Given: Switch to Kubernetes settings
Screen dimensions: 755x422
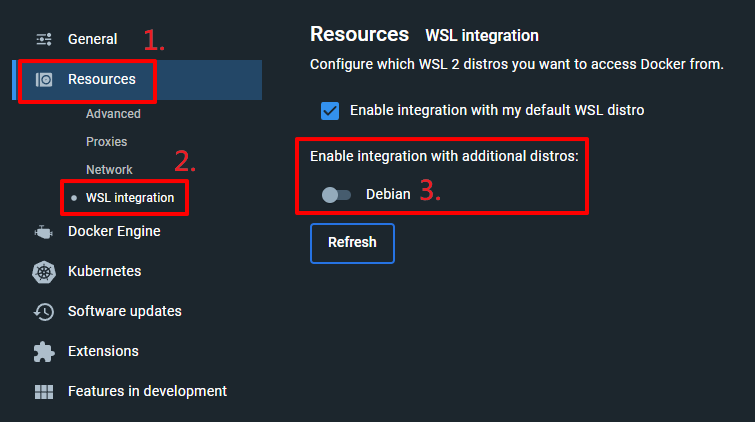Looking at the screenshot, I should (x=104, y=272).
